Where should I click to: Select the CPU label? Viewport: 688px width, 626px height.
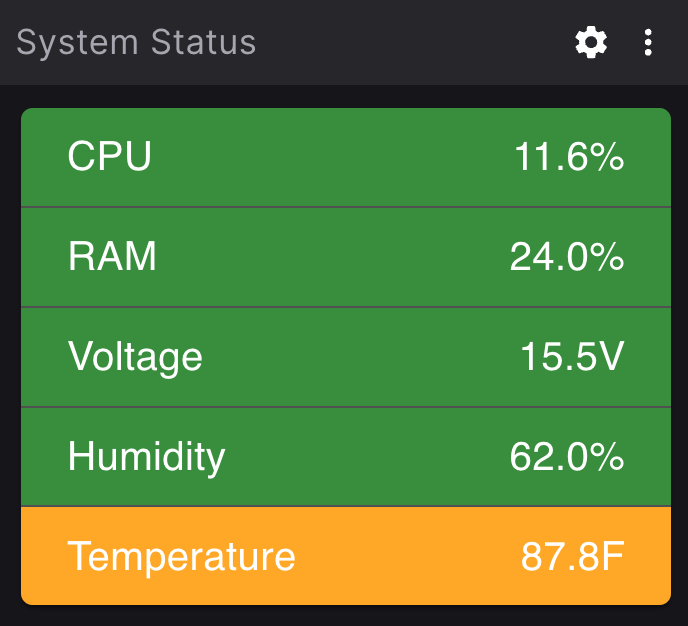click(x=110, y=157)
